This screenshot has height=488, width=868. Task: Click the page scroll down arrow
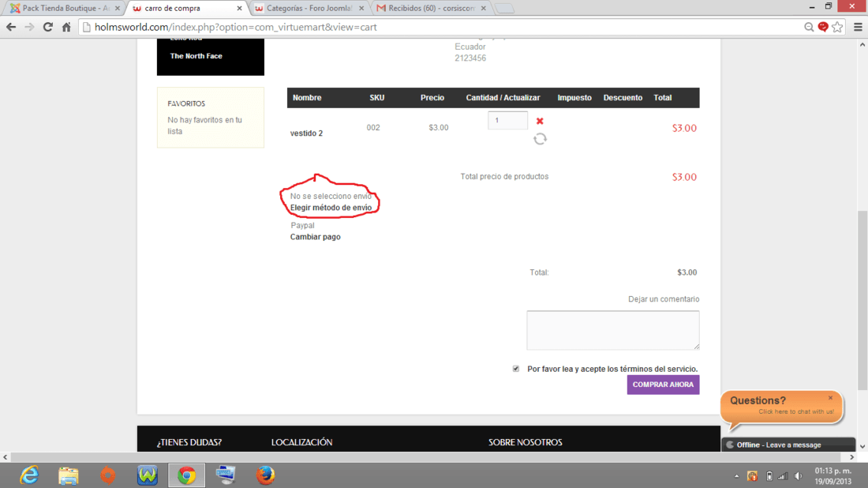pos(862,446)
